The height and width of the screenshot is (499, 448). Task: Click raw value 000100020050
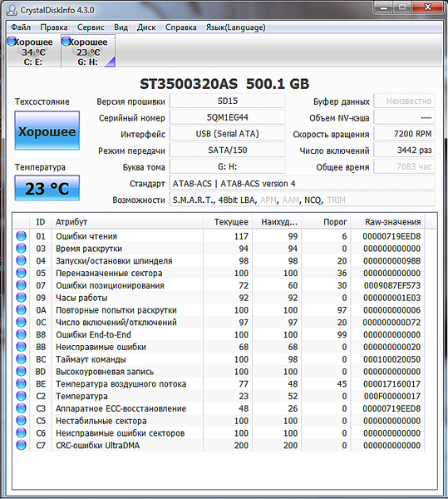392,359
